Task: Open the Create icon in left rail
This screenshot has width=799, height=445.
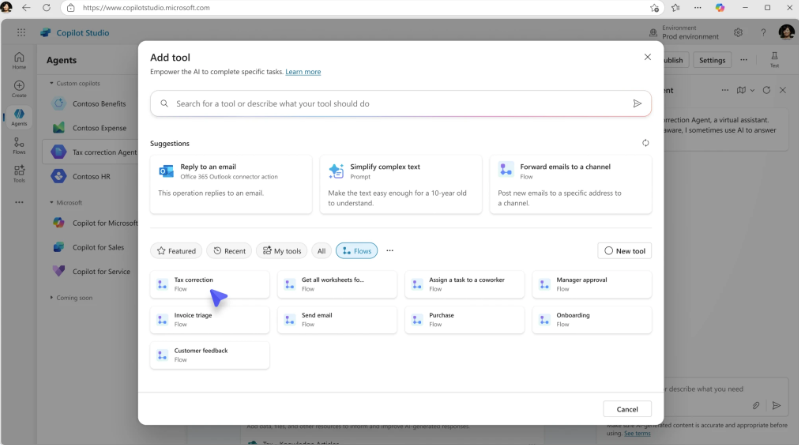Action: coord(19,88)
